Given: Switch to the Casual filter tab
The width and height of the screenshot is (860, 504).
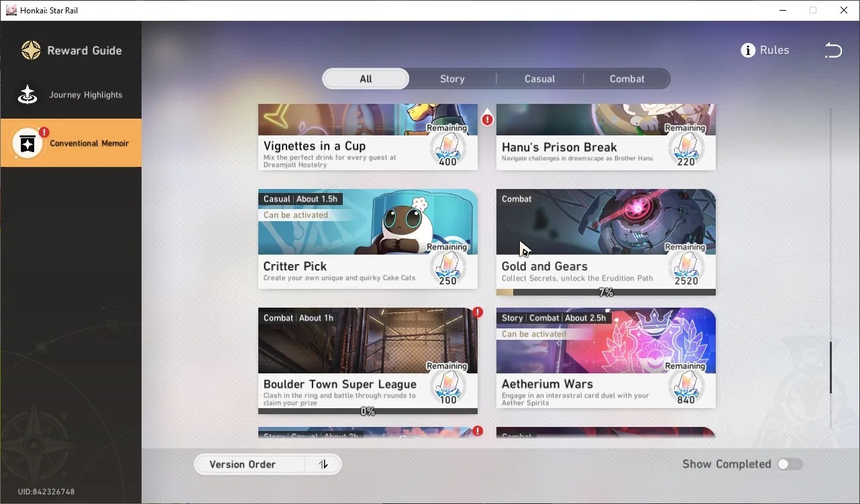Looking at the screenshot, I should pos(540,78).
